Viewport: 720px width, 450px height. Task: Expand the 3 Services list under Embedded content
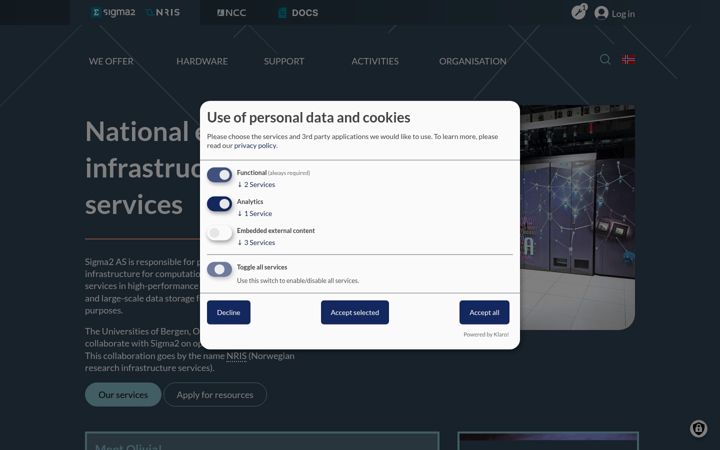(x=256, y=242)
